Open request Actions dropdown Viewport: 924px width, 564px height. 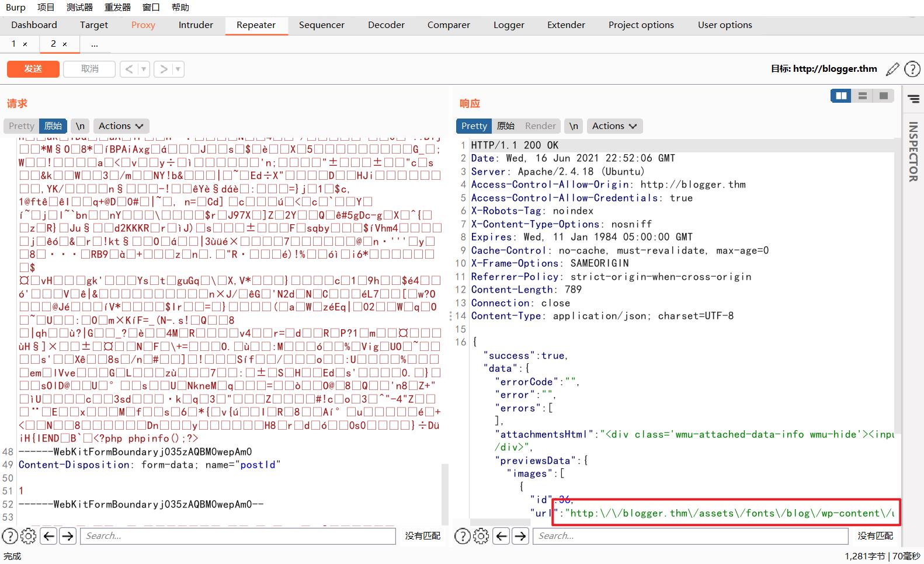121,126
